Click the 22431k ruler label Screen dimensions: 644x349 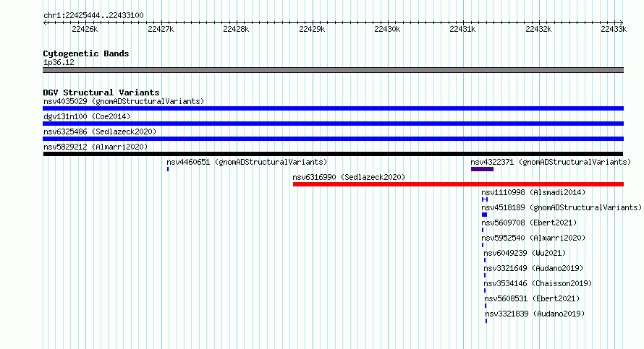tap(462, 29)
